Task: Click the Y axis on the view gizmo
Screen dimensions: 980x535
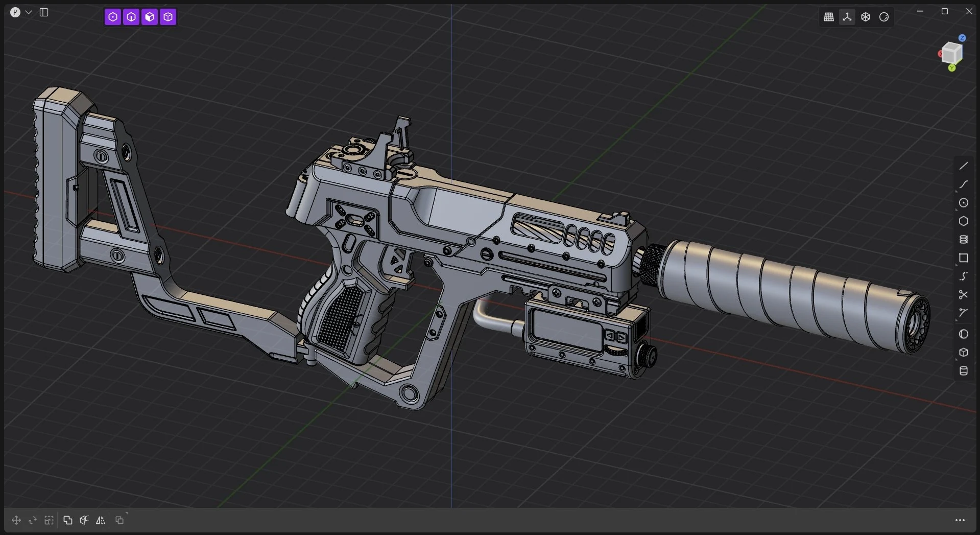Action: coord(952,68)
